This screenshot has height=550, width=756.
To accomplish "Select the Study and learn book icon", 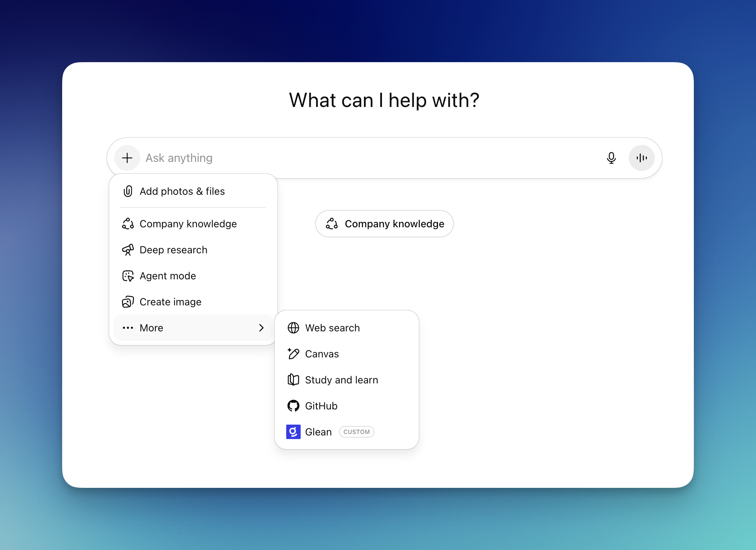I will tap(293, 380).
